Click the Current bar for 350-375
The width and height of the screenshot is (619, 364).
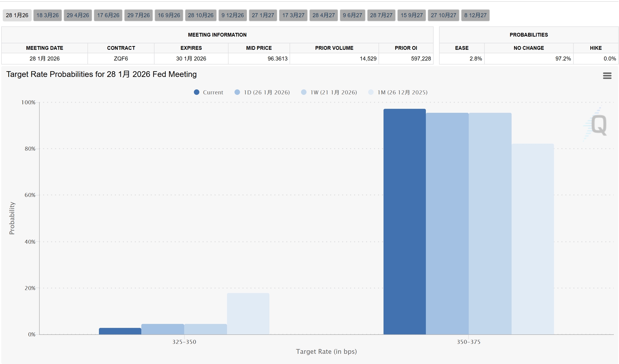404,222
